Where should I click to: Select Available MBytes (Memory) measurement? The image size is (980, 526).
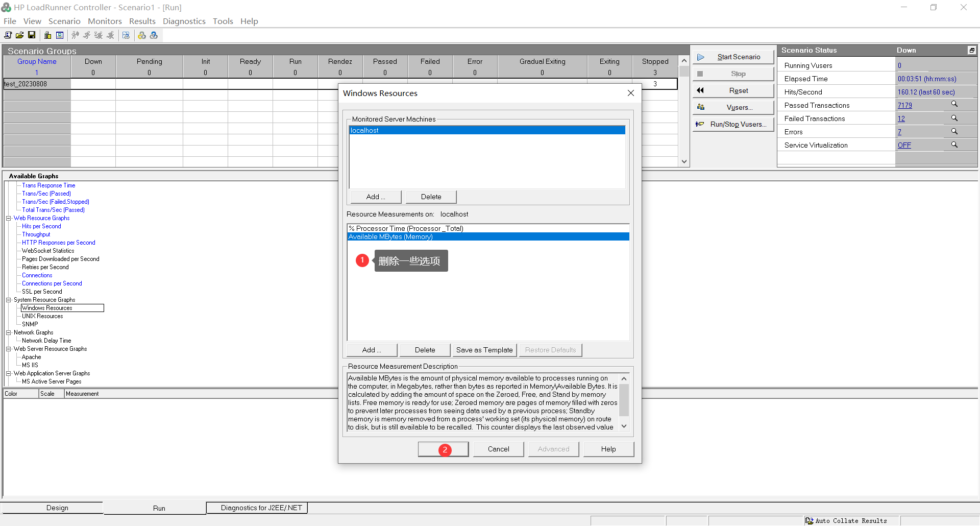[x=488, y=236]
